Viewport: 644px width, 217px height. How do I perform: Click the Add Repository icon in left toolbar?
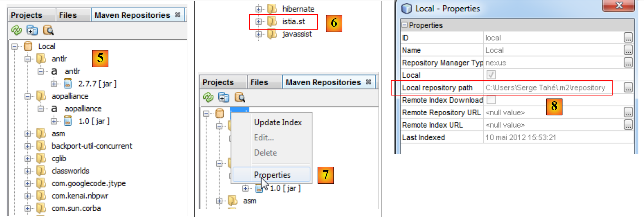pos(32,30)
